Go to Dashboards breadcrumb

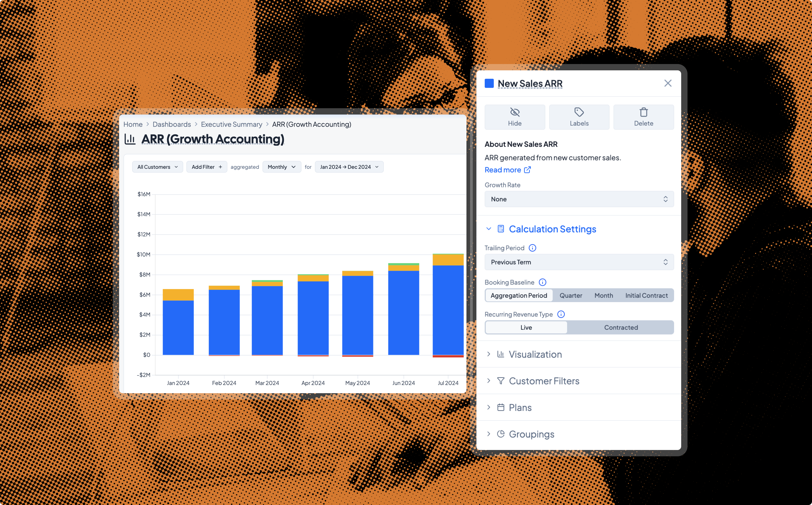point(171,124)
